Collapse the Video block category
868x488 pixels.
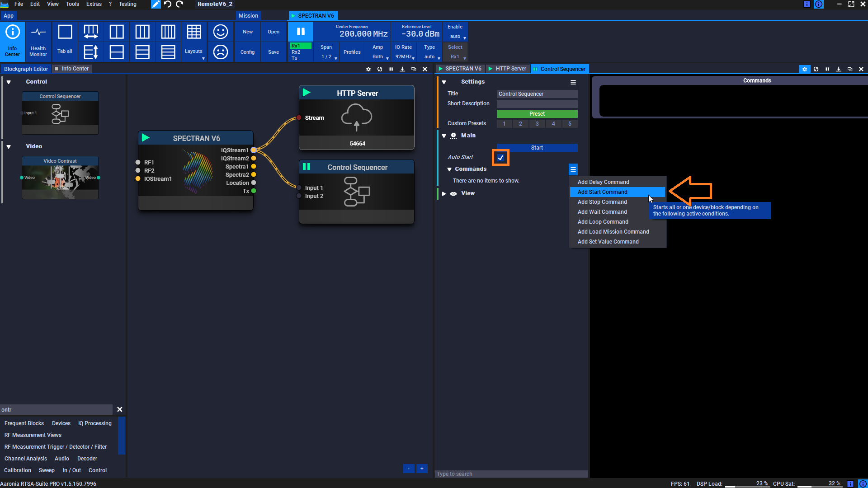[9, 147]
